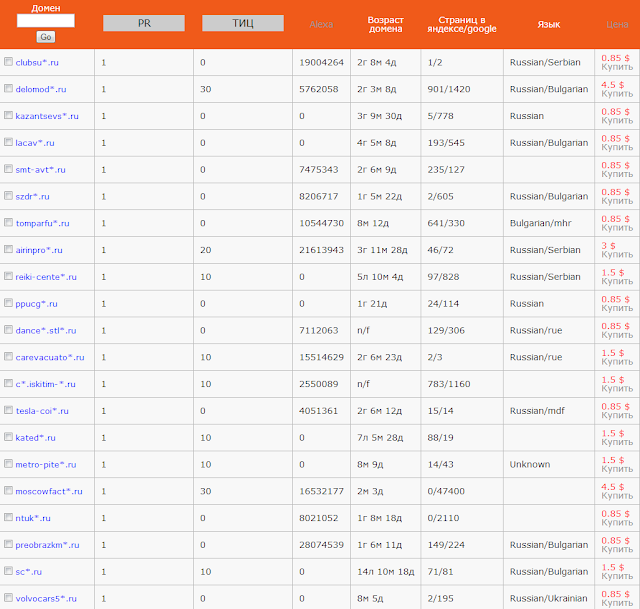Tick the checkbox for airinpro*.ru
The height and width of the screenshot is (609, 640).
pyautogui.click(x=8, y=249)
